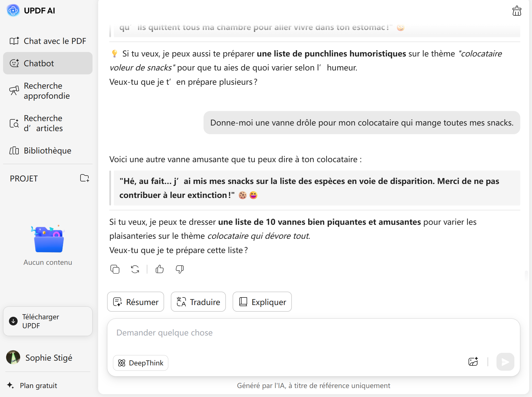Upload an image to the prompt

473,362
